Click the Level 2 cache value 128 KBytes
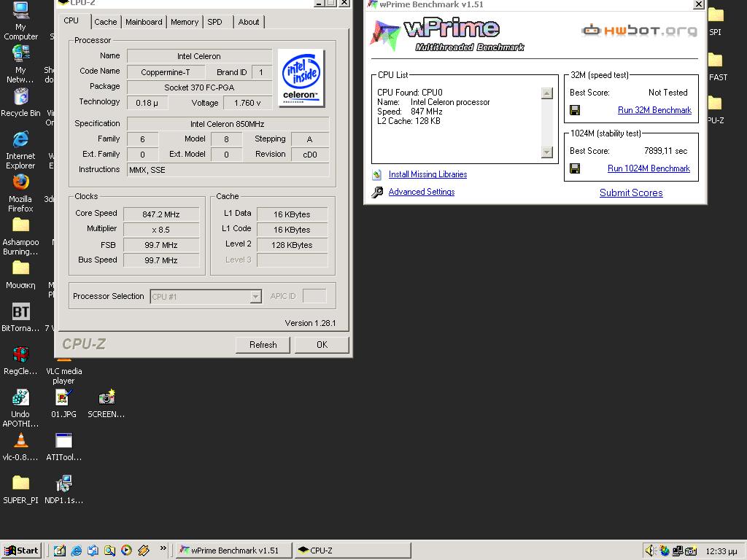 coord(292,245)
